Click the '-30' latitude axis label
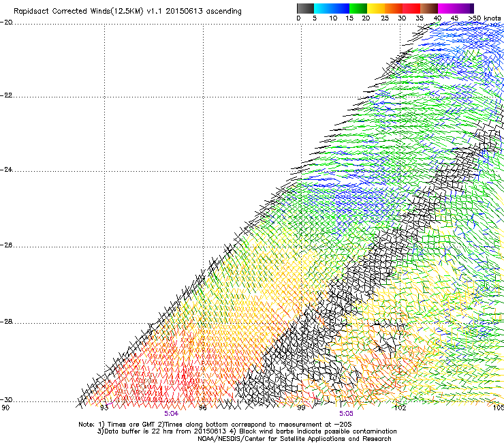This screenshot has width=504, height=443. [6, 399]
